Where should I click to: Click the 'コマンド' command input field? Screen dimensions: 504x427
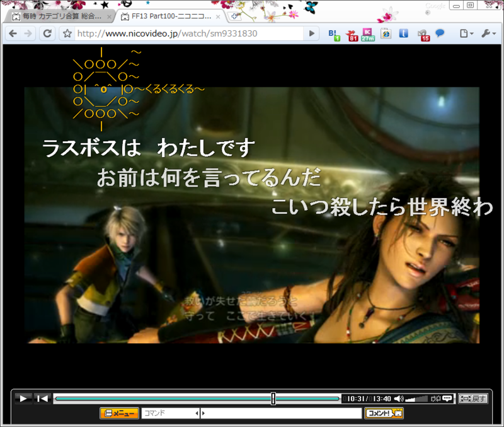[x=168, y=413]
